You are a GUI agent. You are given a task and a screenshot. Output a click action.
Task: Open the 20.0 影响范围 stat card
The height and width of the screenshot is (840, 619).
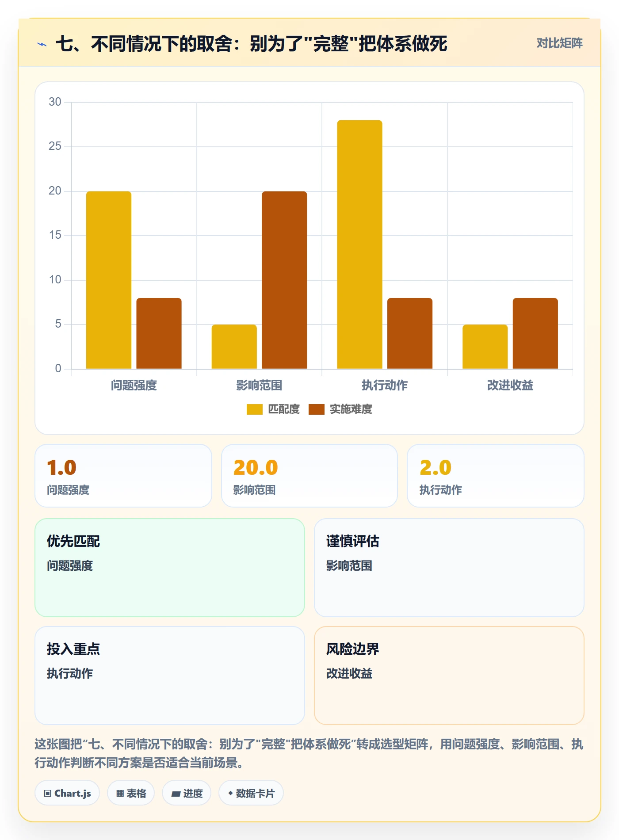pos(309,476)
